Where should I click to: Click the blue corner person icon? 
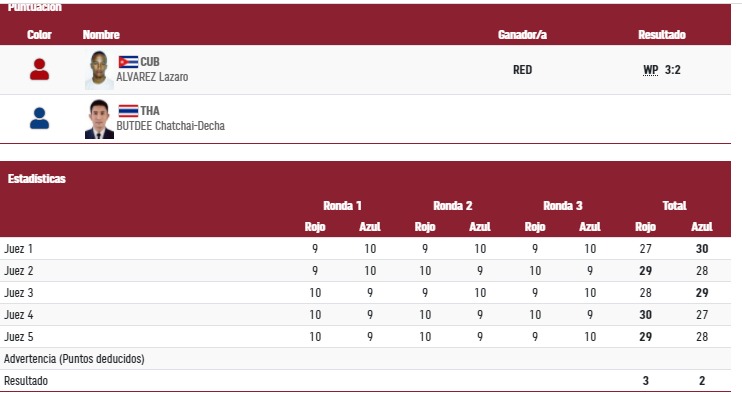pyautogui.click(x=39, y=118)
